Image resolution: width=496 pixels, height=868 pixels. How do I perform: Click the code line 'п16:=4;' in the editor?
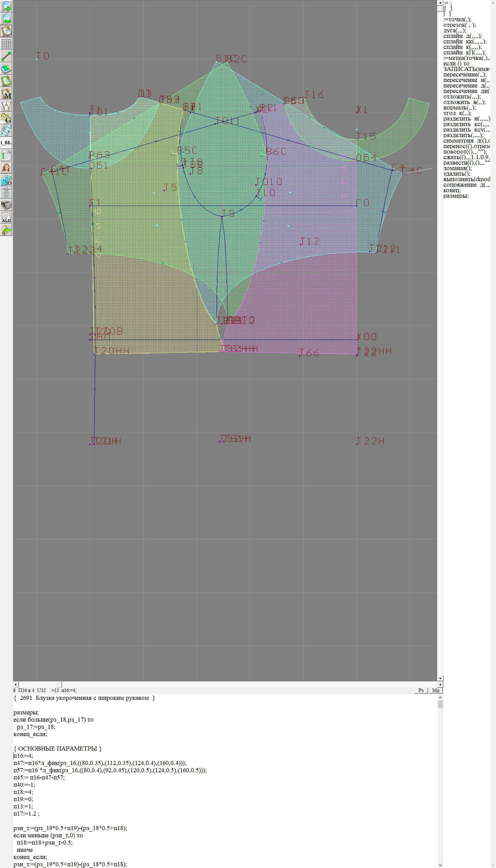click(x=23, y=756)
